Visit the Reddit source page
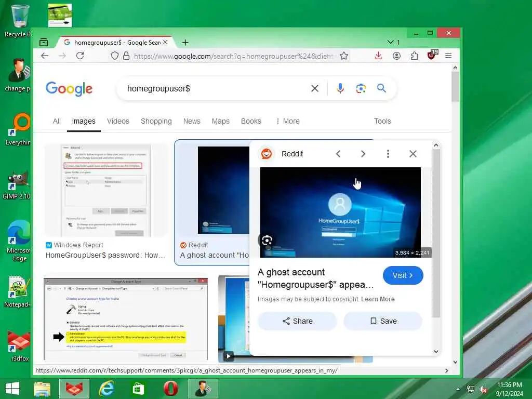 point(403,275)
